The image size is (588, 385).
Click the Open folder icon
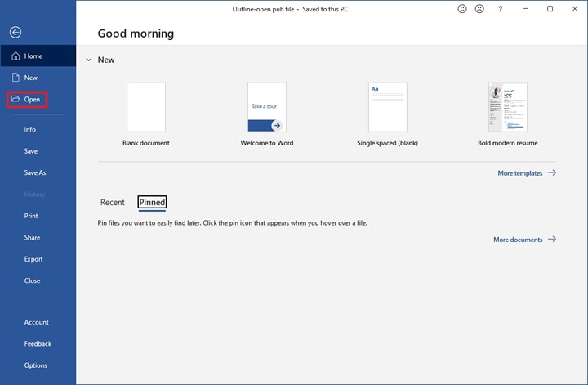[15, 100]
